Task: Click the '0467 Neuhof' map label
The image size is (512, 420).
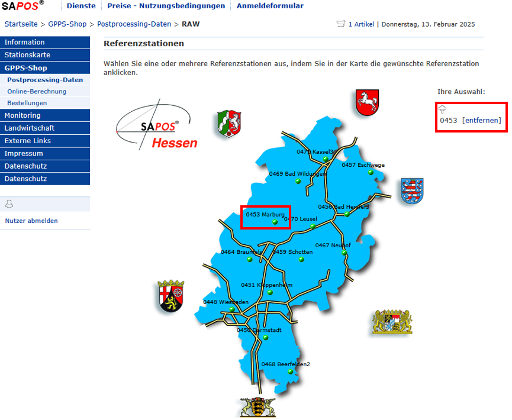Action: click(333, 245)
